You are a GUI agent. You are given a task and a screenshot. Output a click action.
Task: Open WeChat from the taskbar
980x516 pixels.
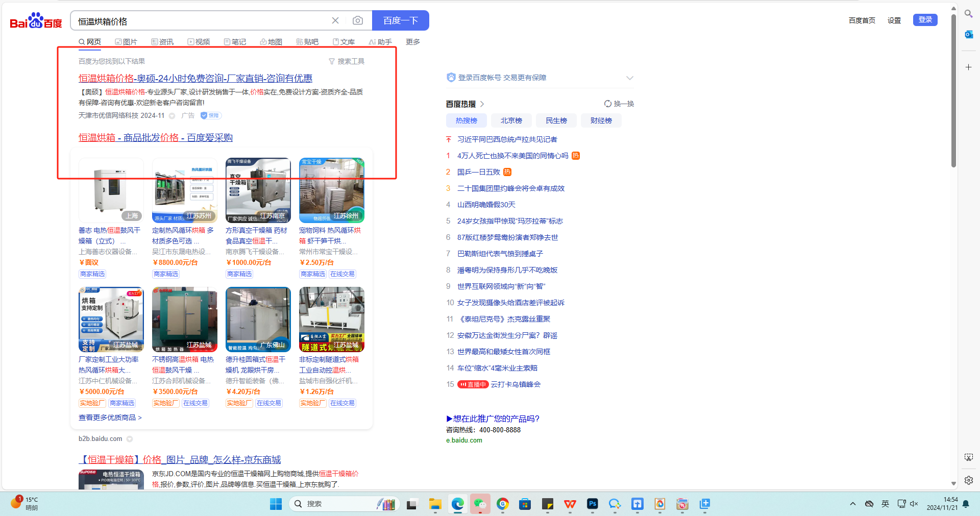pos(480,504)
